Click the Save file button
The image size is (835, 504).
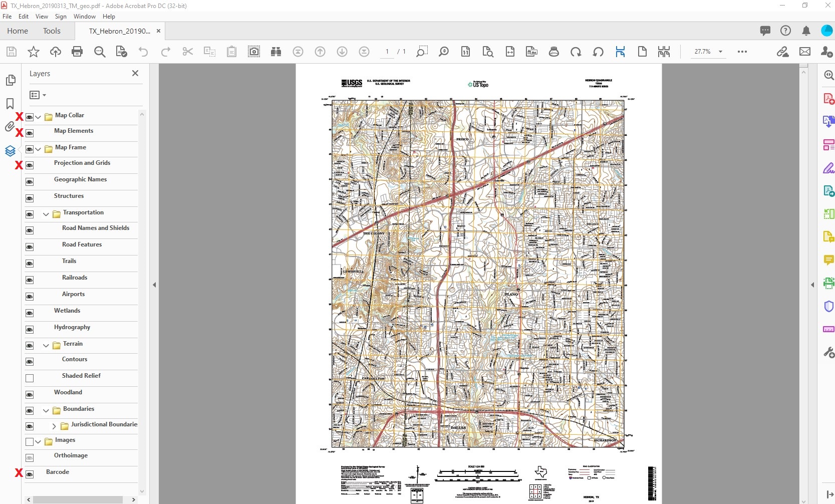(11, 52)
